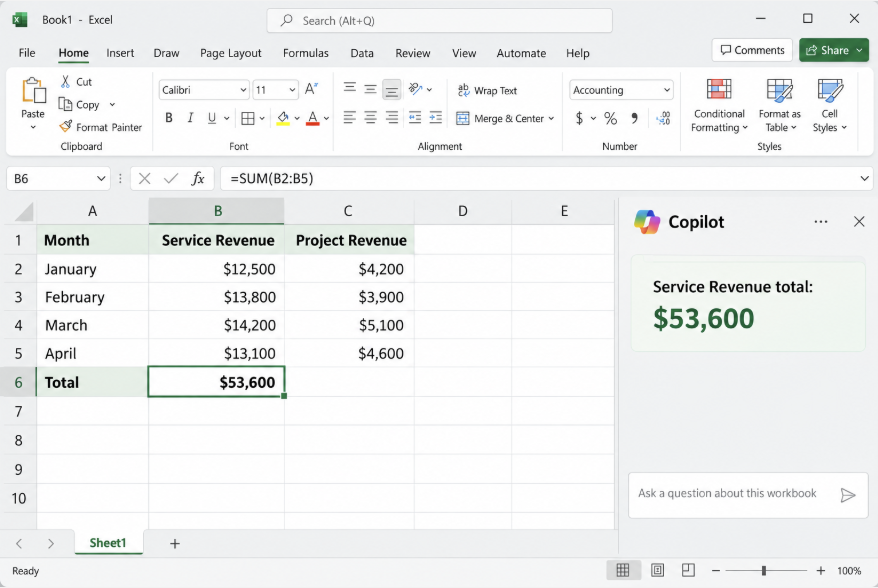878x588 pixels.
Task: Expand the Name Box dropdown
Action: (x=101, y=179)
